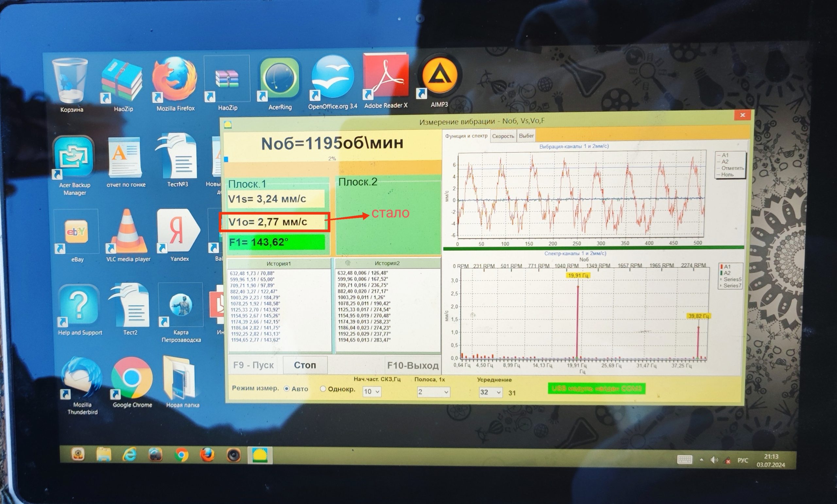This screenshot has width=837, height=504.
Task: Open the Mozilla Firefox desktop shortcut
Action: tap(175, 84)
